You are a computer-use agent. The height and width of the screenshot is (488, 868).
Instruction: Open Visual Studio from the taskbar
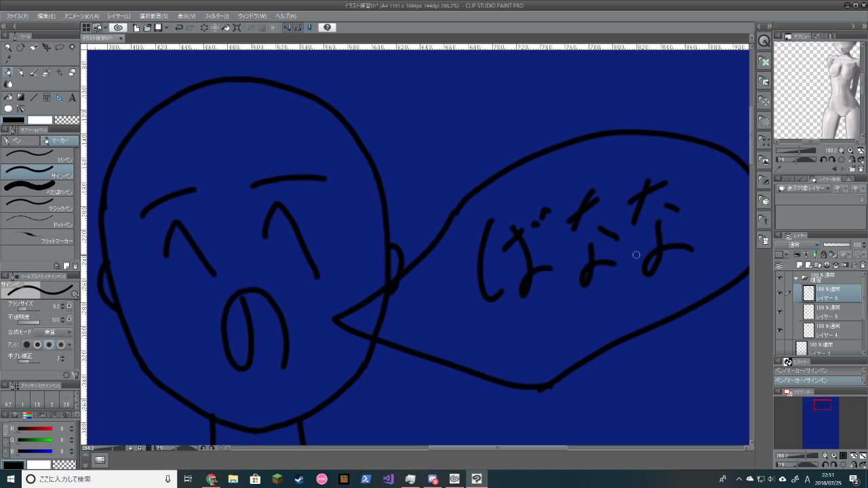tap(388, 479)
